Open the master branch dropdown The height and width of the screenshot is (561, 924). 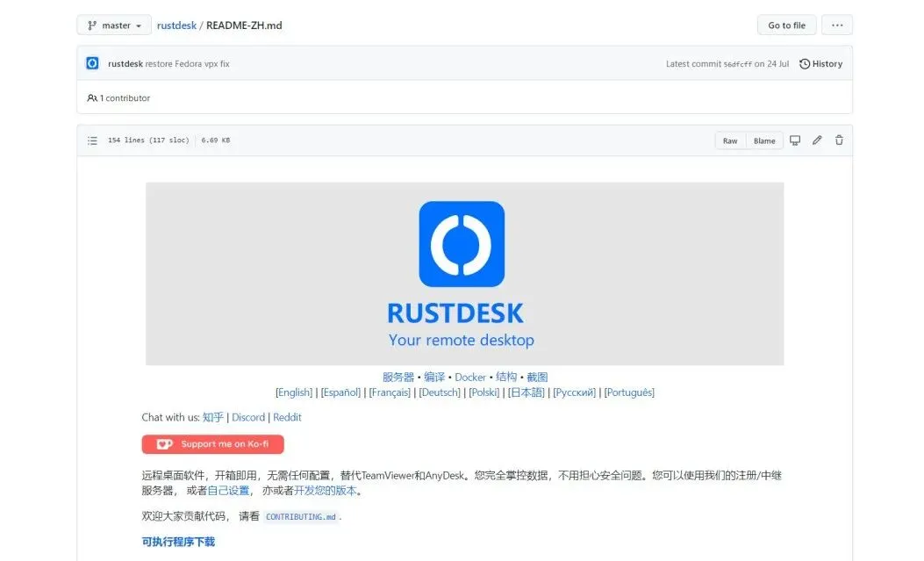114,25
